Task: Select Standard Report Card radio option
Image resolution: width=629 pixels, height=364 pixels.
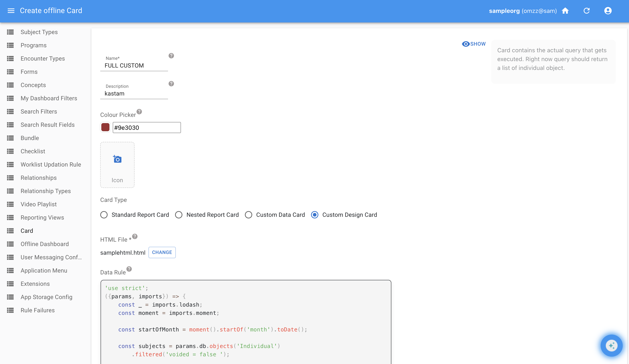Action: [104, 215]
